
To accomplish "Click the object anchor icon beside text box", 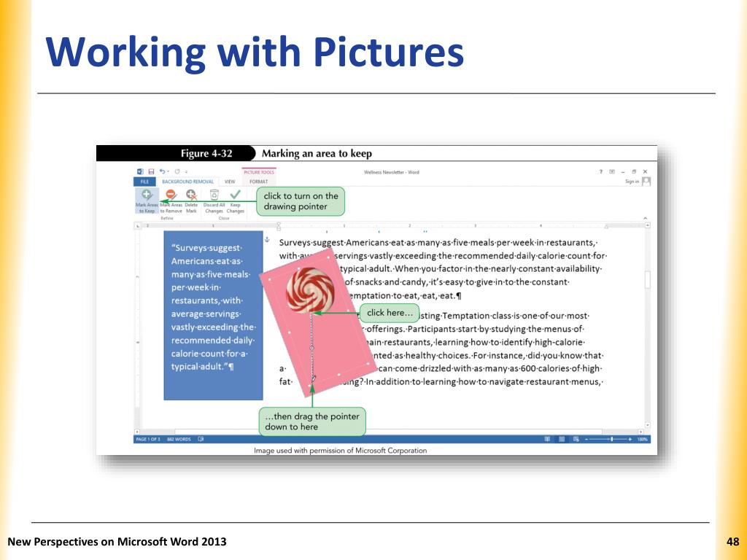I will pos(267,240).
